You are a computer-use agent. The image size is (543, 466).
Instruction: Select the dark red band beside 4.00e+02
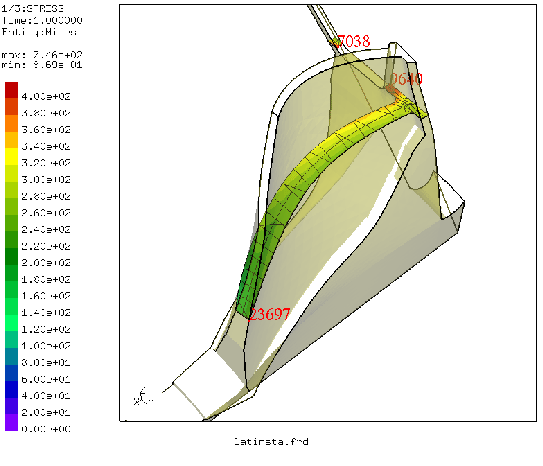[11, 90]
